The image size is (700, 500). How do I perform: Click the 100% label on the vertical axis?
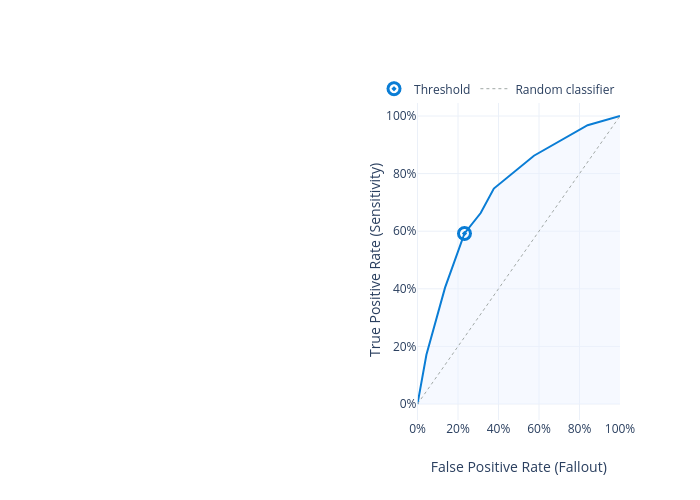pyautogui.click(x=401, y=116)
